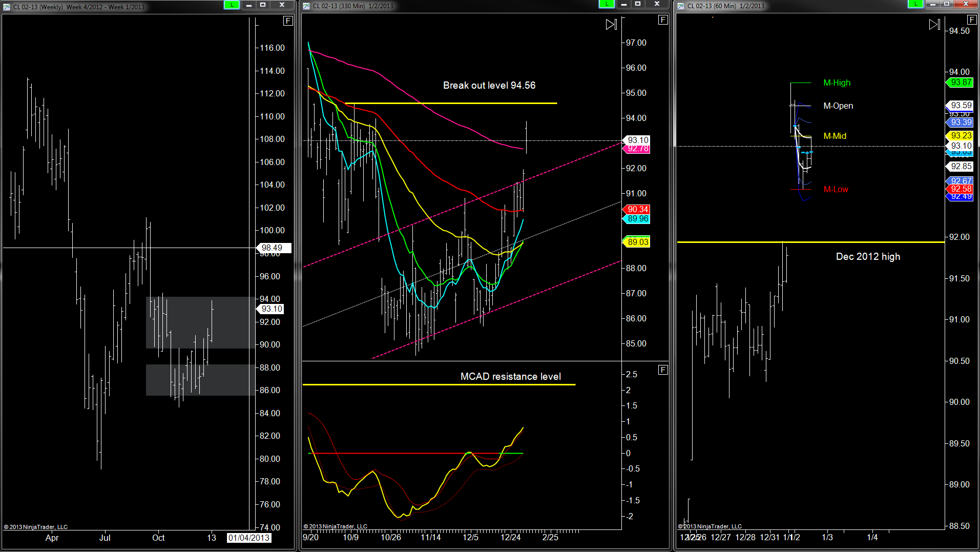Click the 01/04/2013 date label on Weekly axis

coord(249,538)
